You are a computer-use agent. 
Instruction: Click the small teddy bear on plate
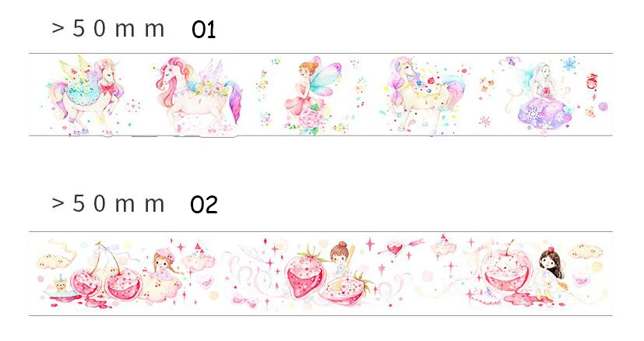coord(61,285)
